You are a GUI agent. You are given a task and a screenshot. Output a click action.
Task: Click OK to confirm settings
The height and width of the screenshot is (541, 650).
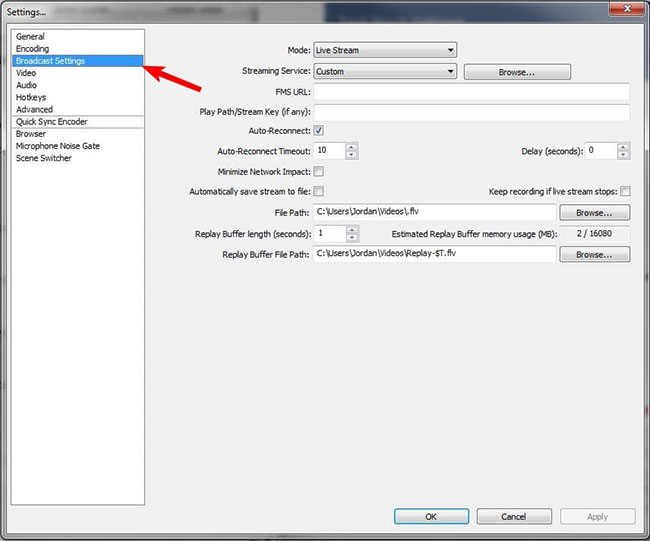(x=431, y=516)
